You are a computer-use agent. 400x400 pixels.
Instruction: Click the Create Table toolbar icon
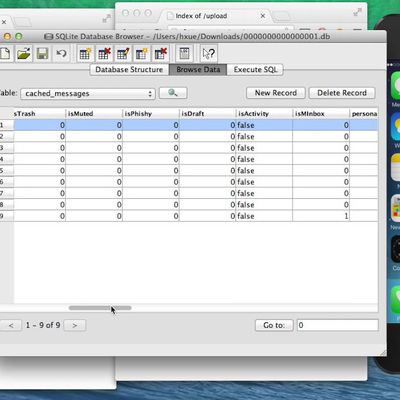[x=85, y=53]
